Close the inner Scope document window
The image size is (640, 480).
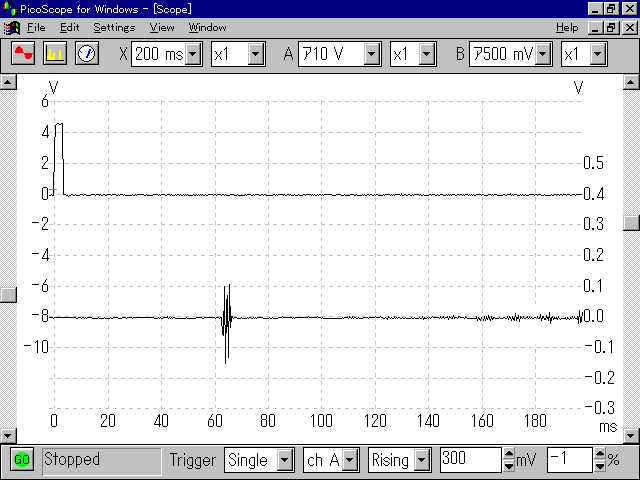(630, 28)
